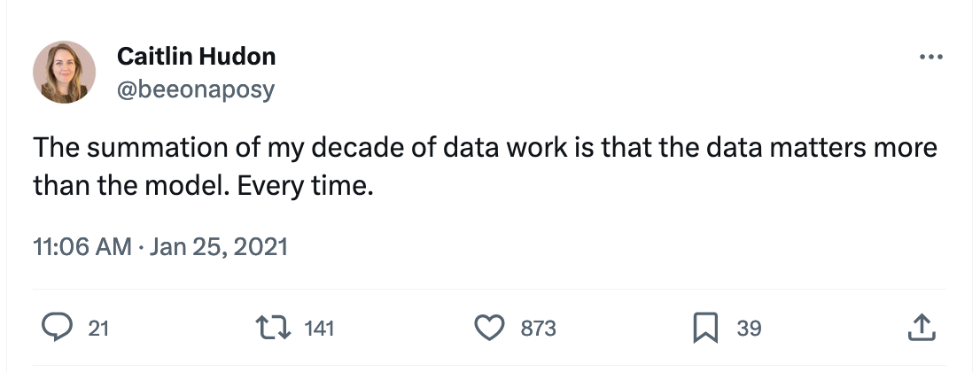The width and height of the screenshot is (980, 372).
Task: Click Caitlin Hudon's profile picture
Action: click(65, 72)
